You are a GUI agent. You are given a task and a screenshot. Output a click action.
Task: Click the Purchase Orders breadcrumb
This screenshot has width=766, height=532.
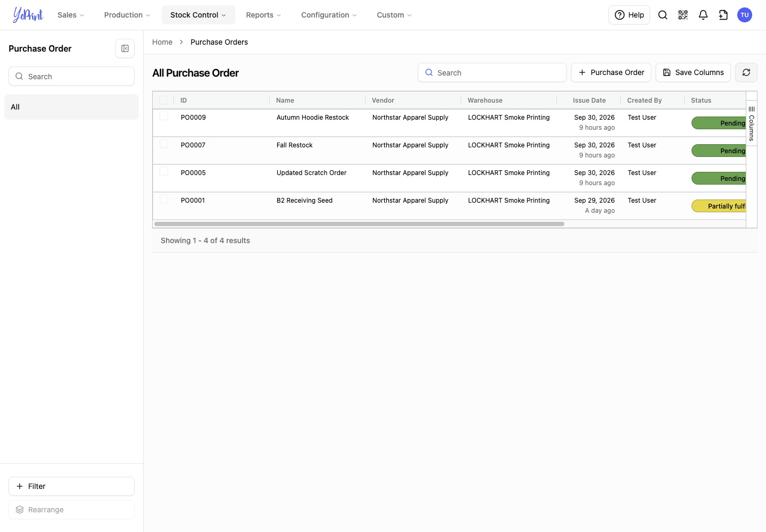click(x=219, y=42)
